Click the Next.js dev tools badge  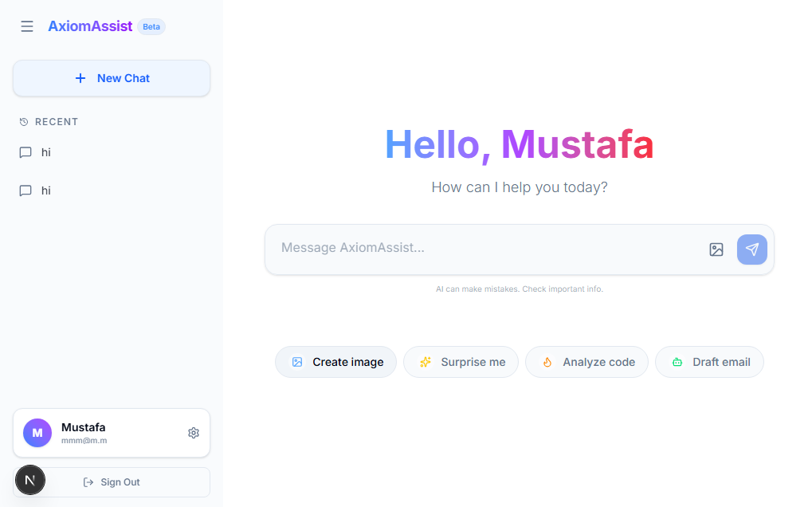[x=30, y=480]
